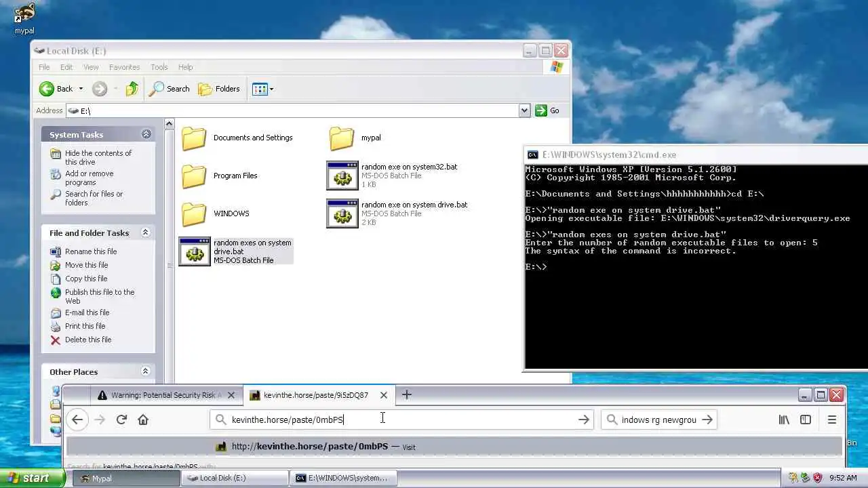
Task: Click Hide the contents of this drive
Action: point(98,157)
